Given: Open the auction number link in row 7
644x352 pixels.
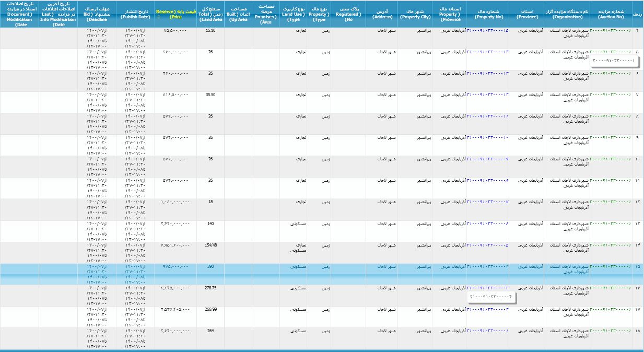Looking at the screenshot, I should coord(610,95).
